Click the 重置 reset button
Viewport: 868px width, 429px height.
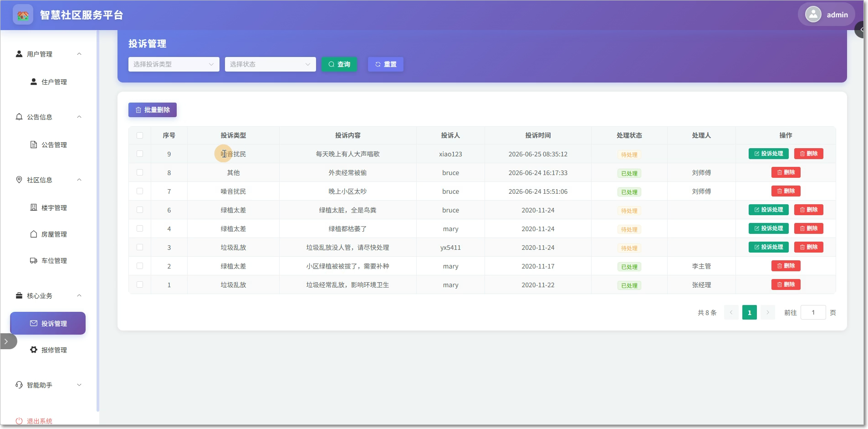tap(386, 64)
